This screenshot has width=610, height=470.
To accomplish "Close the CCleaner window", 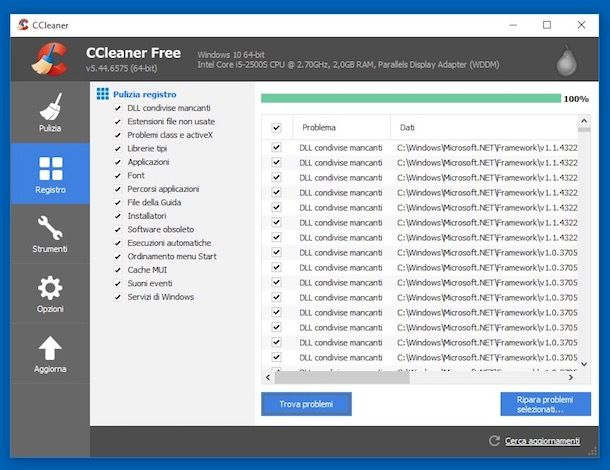I will (x=581, y=25).
